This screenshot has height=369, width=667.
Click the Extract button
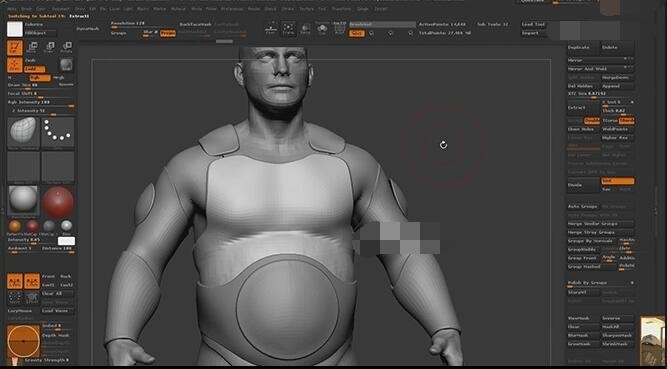[x=583, y=108]
